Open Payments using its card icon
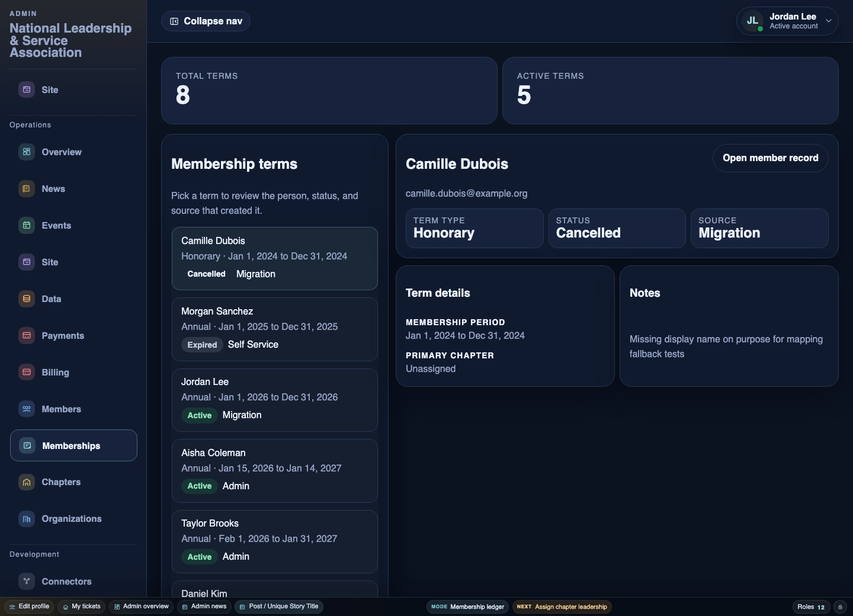 point(27,336)
